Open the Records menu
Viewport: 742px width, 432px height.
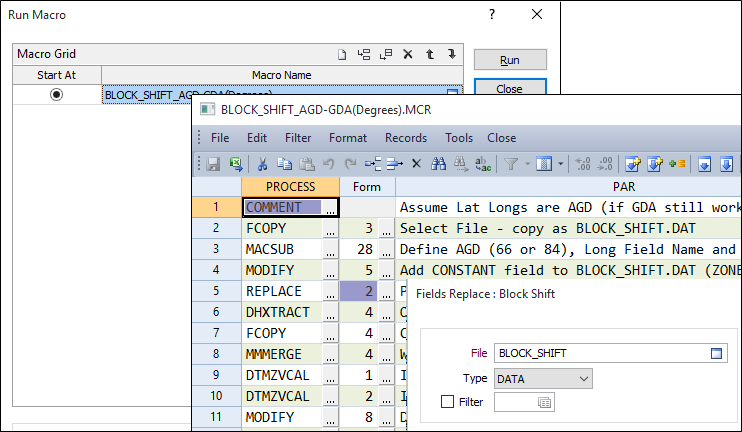click(406, 138)
